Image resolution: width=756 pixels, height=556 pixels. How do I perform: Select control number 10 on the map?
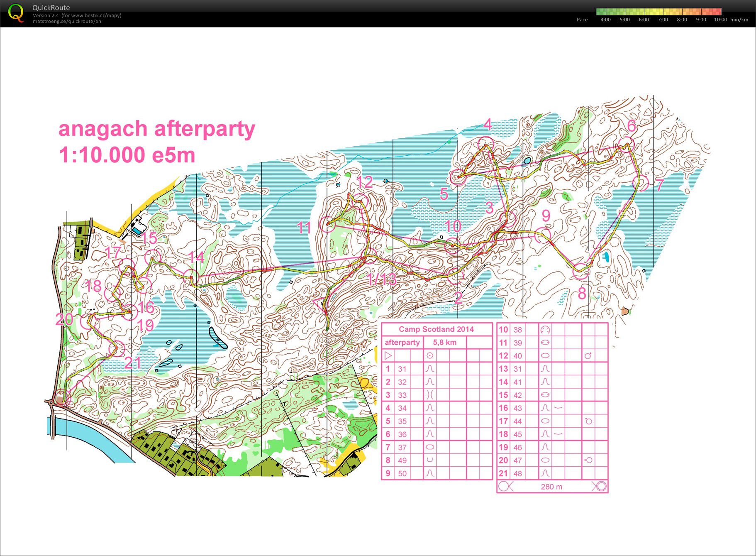click(453, 226)
